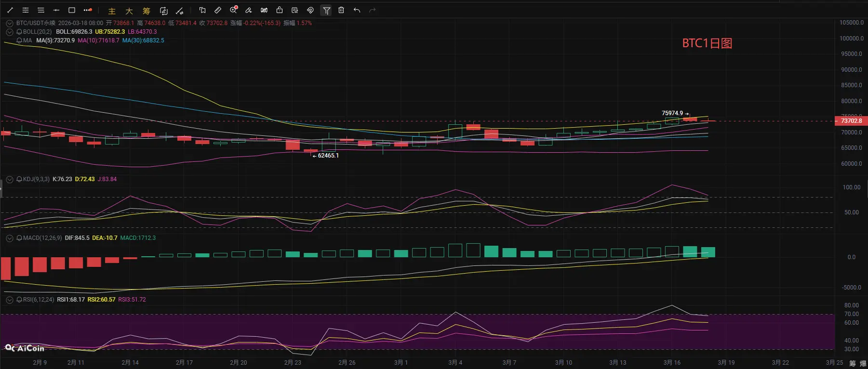The image size is (868, 369).
Task: Open more drawing tools with the dots
Action: [x=87, y=10]
